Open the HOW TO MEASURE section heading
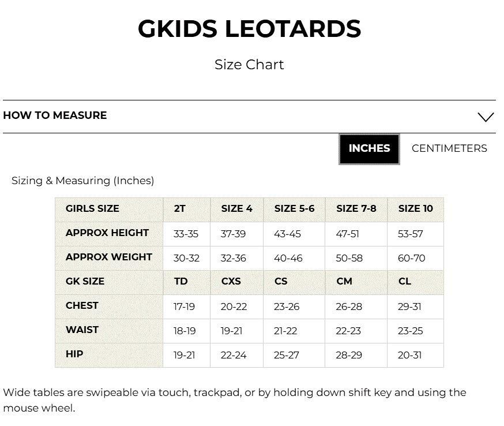This screenshot has height=426, width=504. 55,115
